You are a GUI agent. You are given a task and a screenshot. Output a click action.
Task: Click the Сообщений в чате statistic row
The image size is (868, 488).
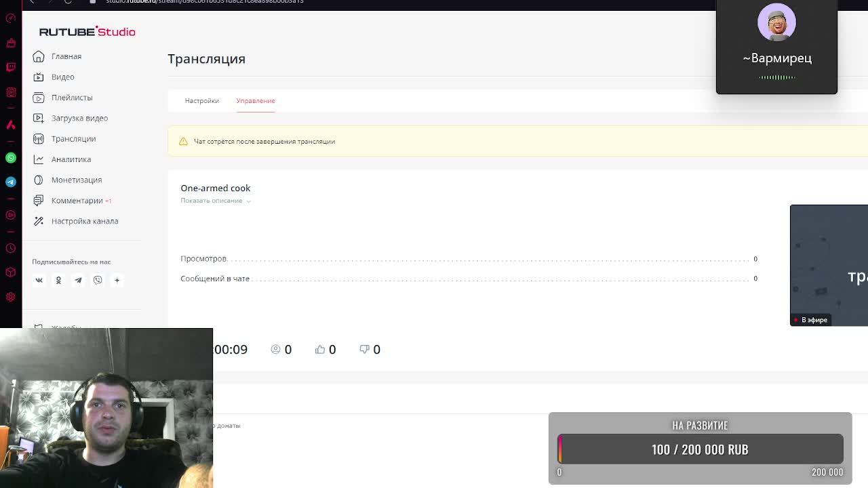(x=469, y=279)
